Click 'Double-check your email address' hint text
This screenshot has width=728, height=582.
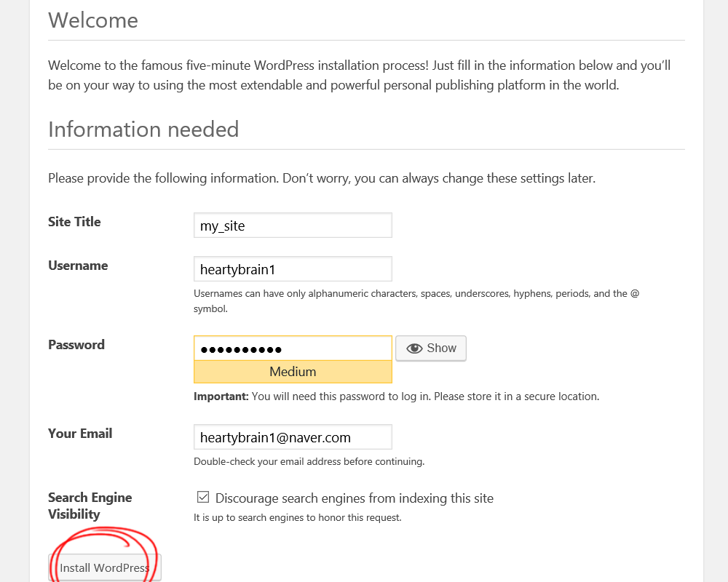pos(309,461)
